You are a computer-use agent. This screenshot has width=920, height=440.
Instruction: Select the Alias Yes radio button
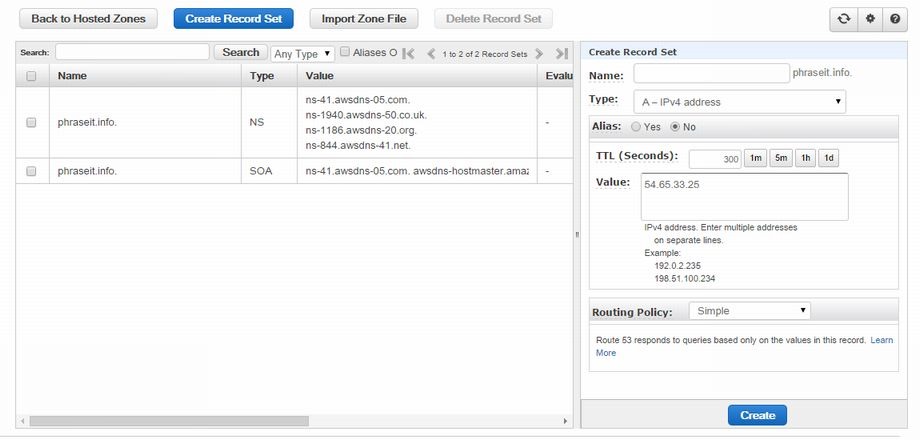coord(636,127)
